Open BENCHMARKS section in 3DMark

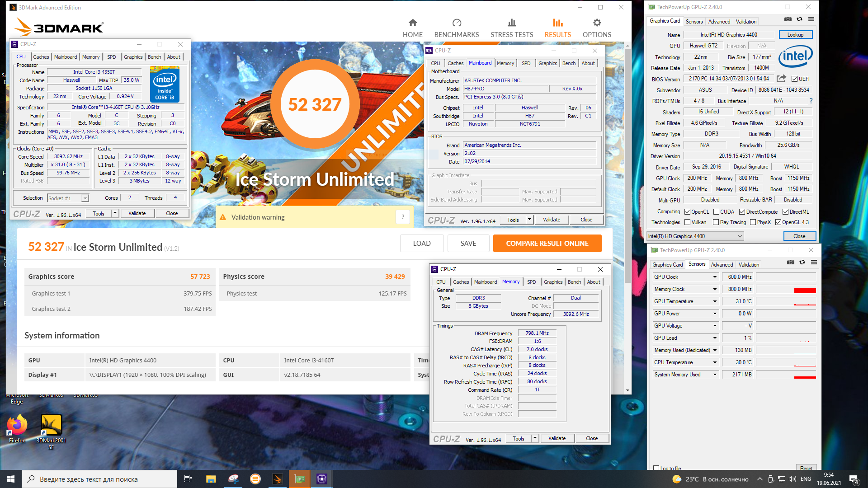click(x=457, y=28)
